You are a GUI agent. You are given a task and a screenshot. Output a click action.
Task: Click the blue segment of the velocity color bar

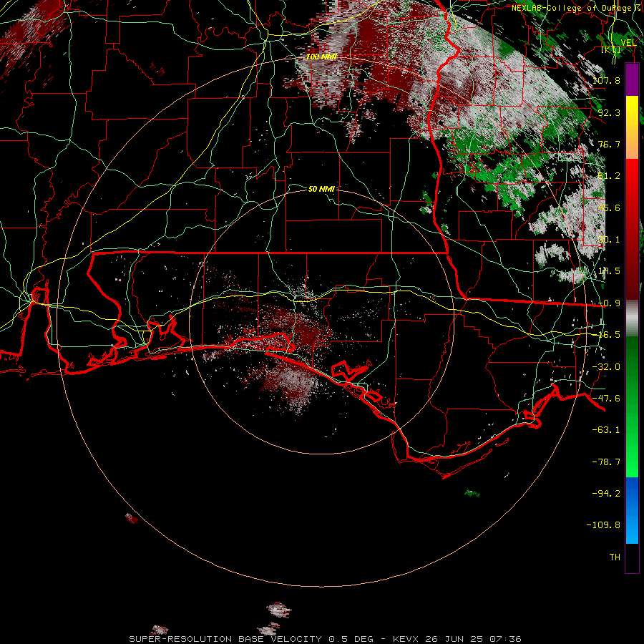click(632, 510)
